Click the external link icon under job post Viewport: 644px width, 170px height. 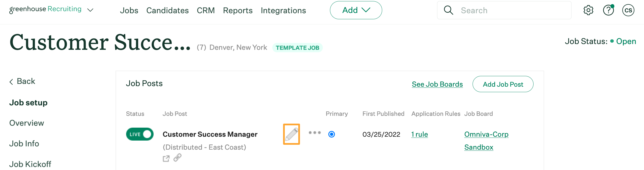(166, 158)
